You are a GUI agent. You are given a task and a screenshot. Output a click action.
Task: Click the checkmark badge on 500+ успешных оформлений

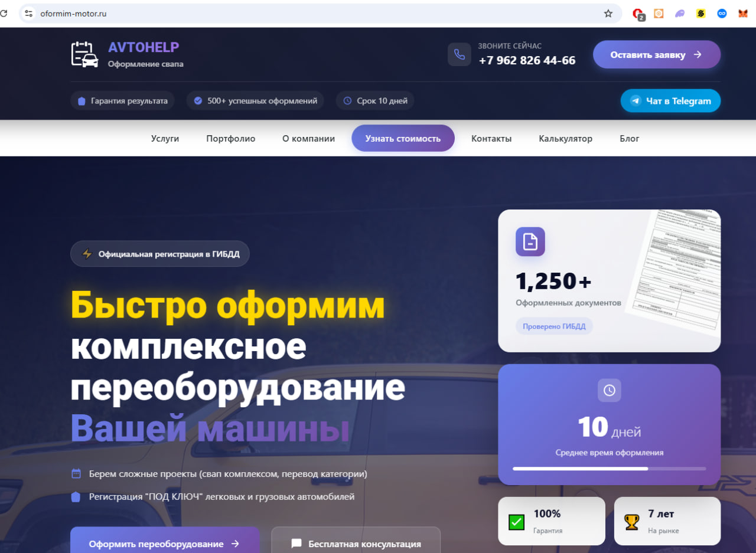pyautogui.click(x=197, y=100)
